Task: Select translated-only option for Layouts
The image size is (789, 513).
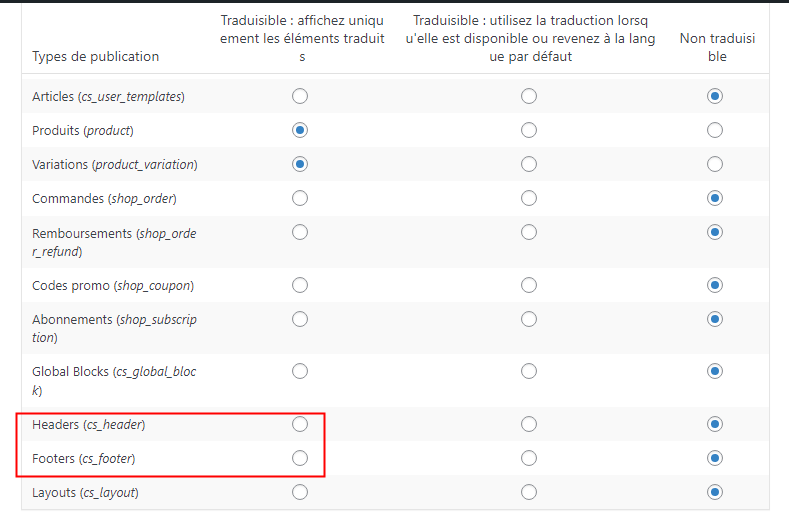Action: (300, 492)
